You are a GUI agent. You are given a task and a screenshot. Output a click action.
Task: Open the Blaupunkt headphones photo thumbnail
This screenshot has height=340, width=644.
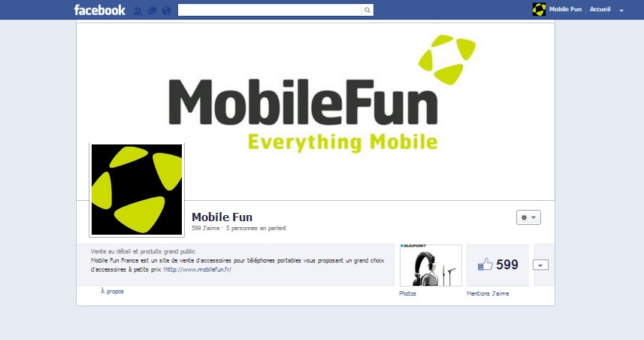[431, 266]
